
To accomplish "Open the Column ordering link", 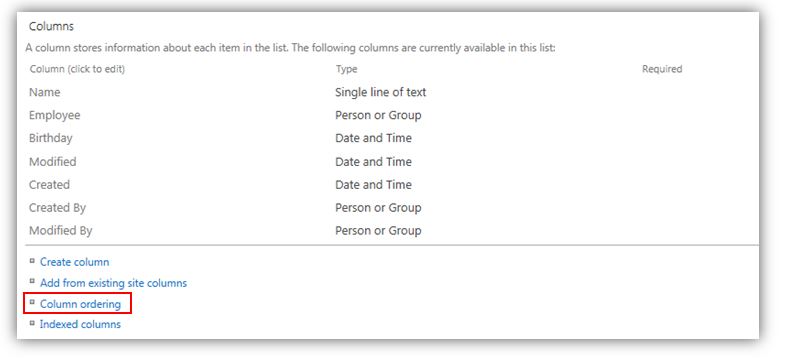I will (x=80, y=304).
